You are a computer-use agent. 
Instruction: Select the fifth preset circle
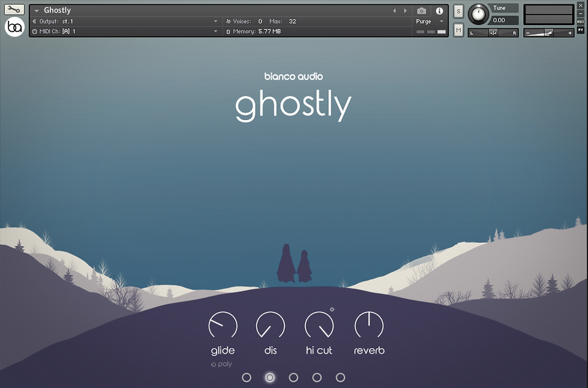(x=340, y=377)
